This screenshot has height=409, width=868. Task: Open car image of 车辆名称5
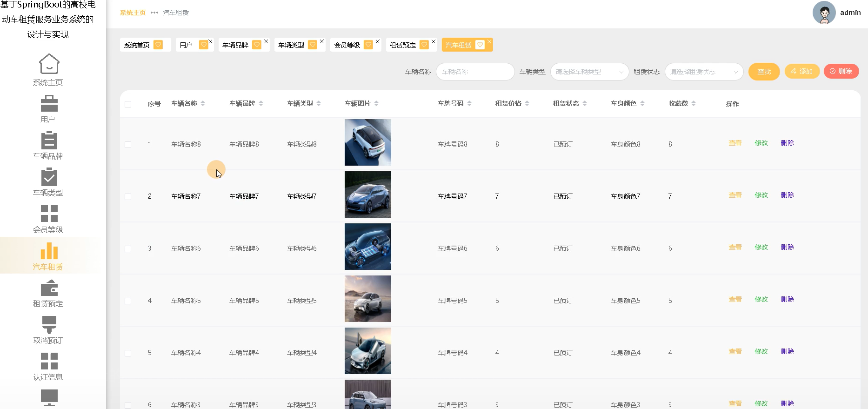(x=368, y=299)
